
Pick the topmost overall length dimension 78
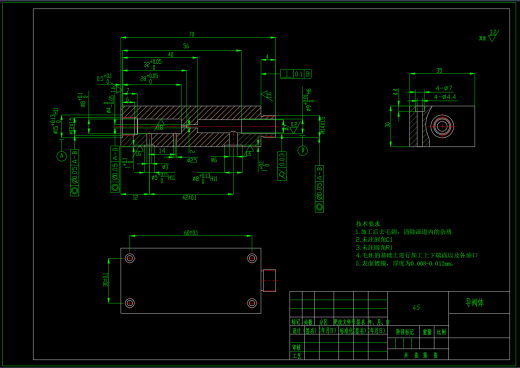pyautogui.click(x=191, y=34)
